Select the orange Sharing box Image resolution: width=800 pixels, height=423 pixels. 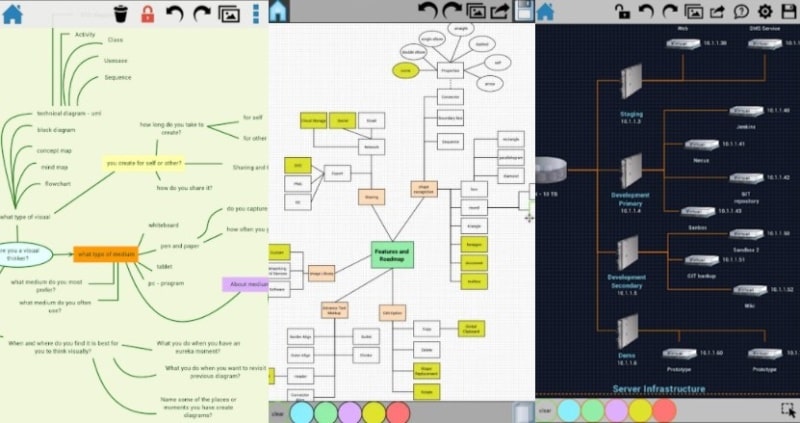click(x=371, y=197)
